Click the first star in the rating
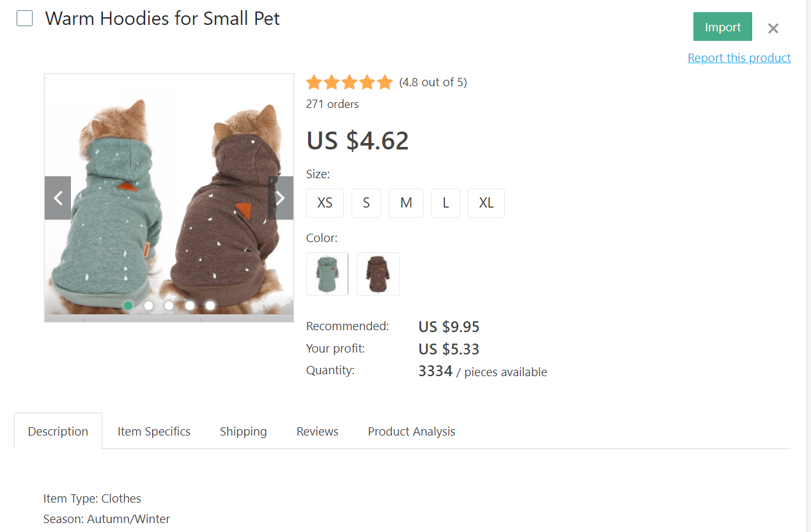 point(314,82)
